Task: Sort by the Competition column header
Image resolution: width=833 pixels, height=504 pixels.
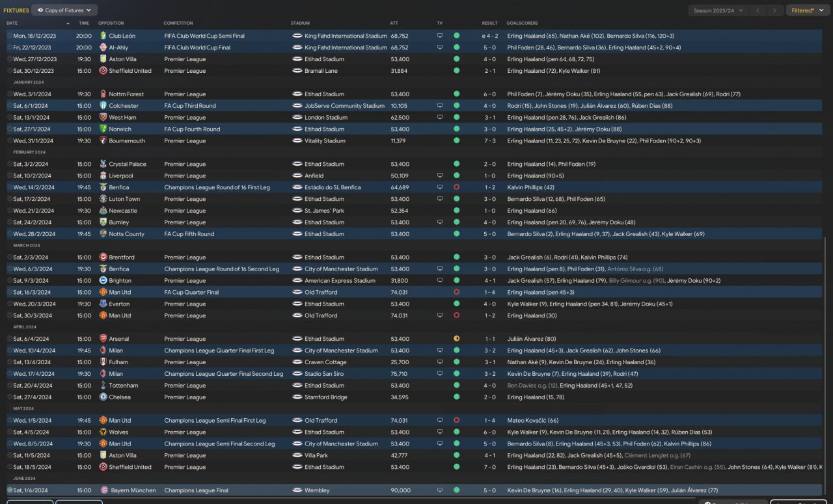Action: click(178, 23)
